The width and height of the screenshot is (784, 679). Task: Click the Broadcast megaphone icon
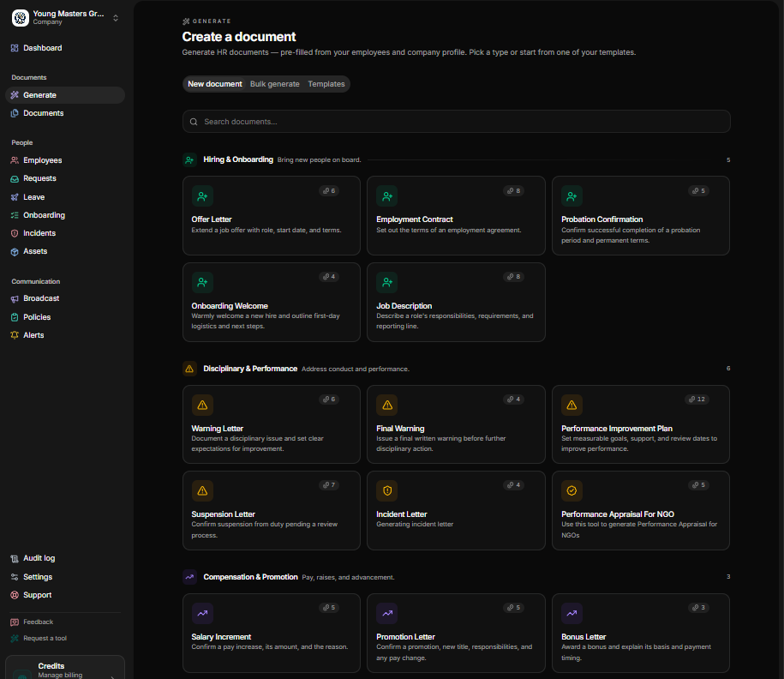pyautogui.click(x=15, y=298)
